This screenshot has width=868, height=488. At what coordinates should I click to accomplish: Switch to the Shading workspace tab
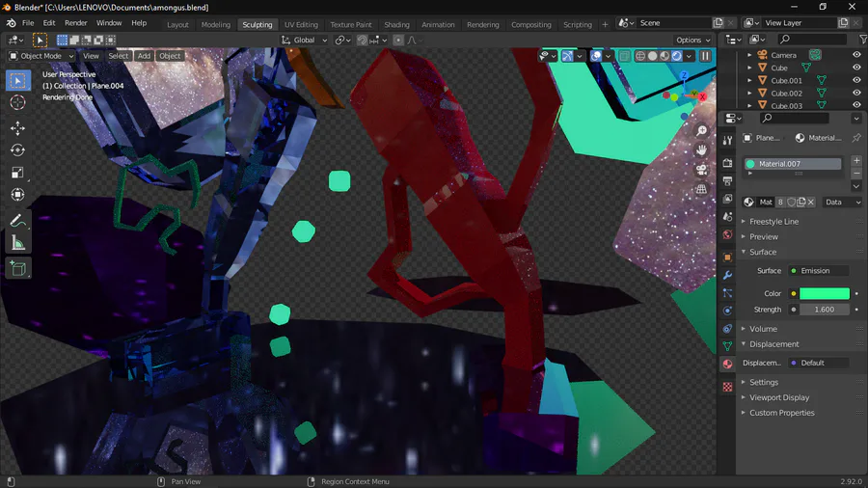point(397,24)
